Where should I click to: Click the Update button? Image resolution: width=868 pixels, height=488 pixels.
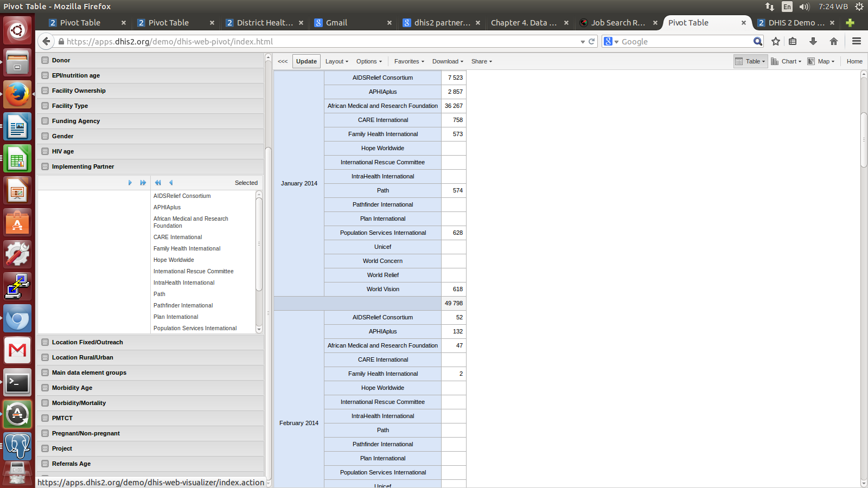coord(307,61)
